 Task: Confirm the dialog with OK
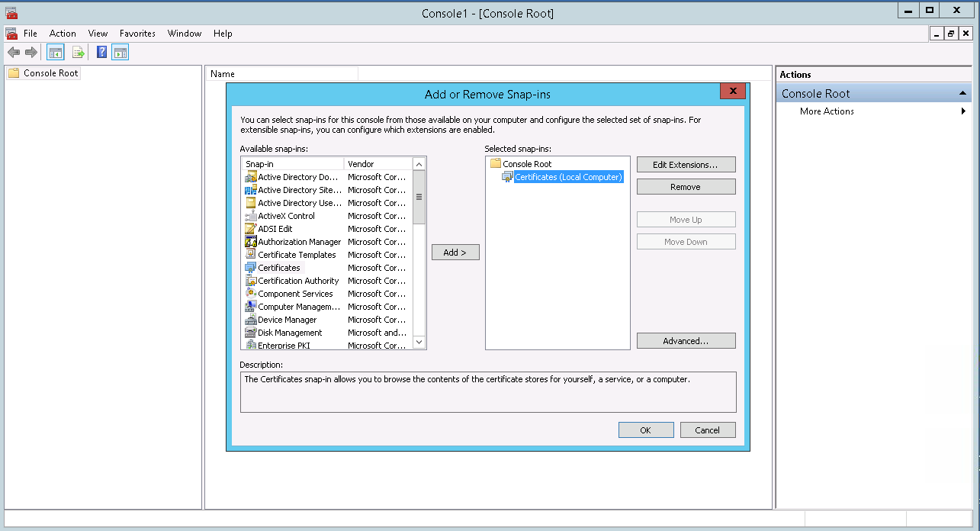[x=646, y=430]
